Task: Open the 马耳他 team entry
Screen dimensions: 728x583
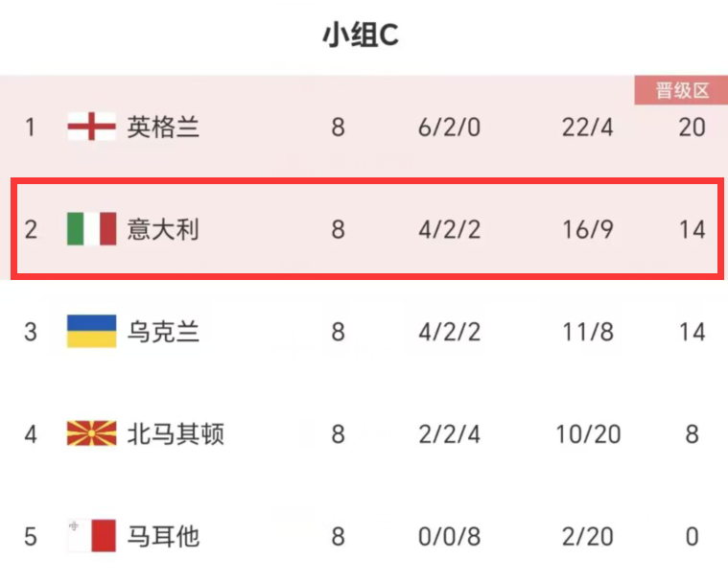Action: (163, 536)
